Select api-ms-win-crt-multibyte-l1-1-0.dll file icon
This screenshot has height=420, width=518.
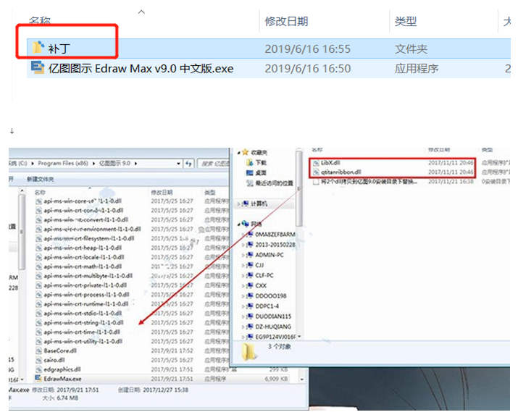pyautogui.click(x=38, y=276)
